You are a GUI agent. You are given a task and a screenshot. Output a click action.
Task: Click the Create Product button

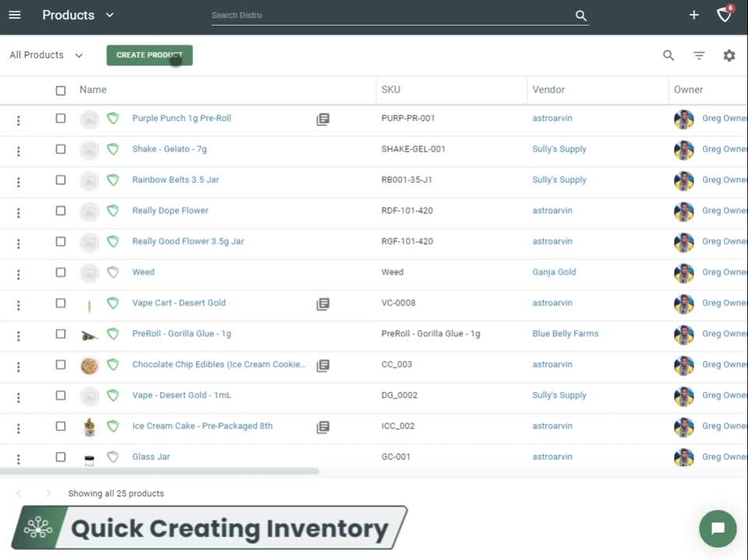pyautogui.click(x=149, y=55)
